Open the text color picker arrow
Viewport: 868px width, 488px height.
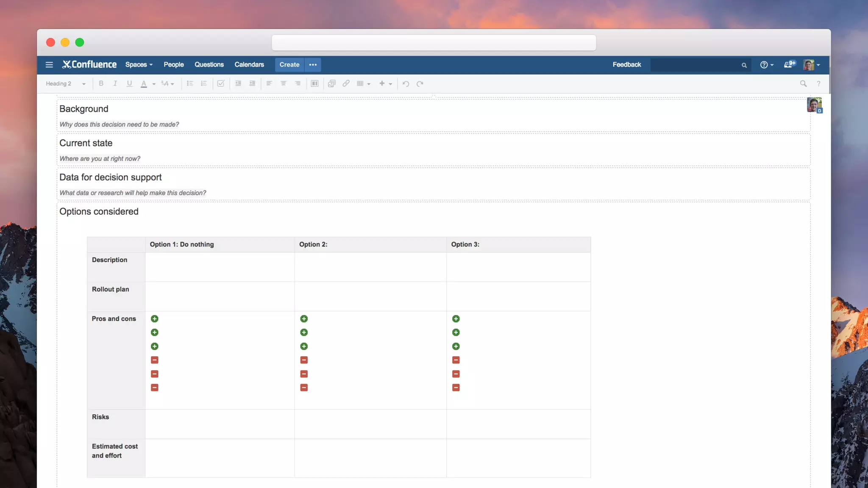(x=154, y=84)
